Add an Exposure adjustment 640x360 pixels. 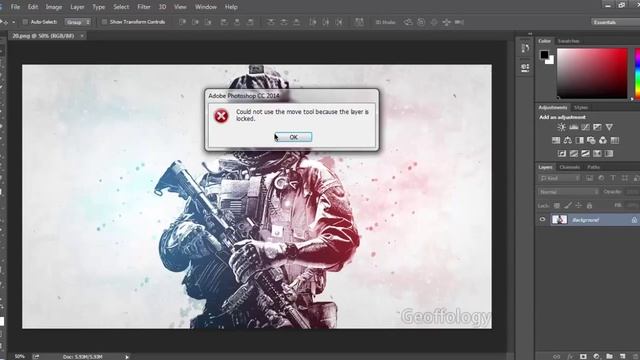point(597,127)
